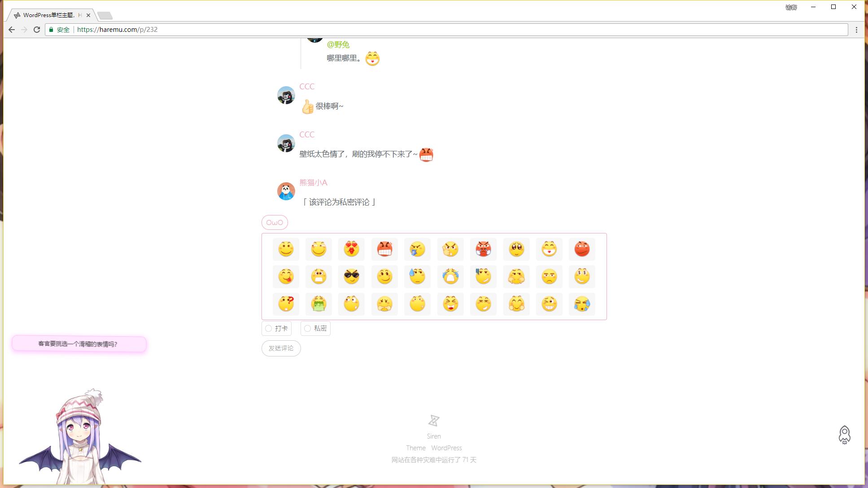Collapse the OwO emoji panel
Screen dimensions: 868x488
[275, 223]
